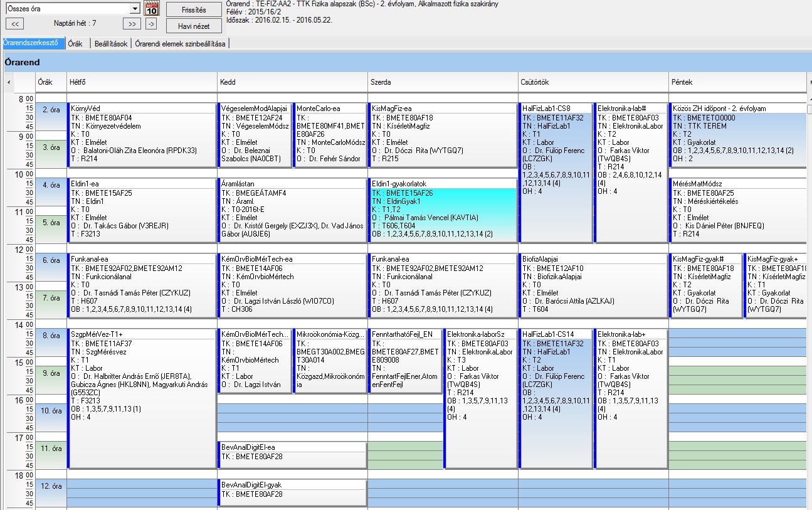The image size is (812, 510).
Task: Go to previous week with << button
Action: click(14, 24)
